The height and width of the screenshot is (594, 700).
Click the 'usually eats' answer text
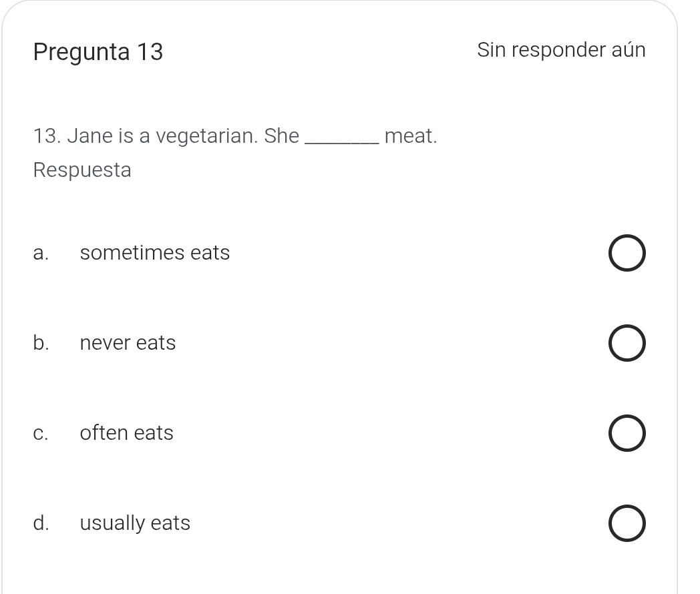[135, 523]
